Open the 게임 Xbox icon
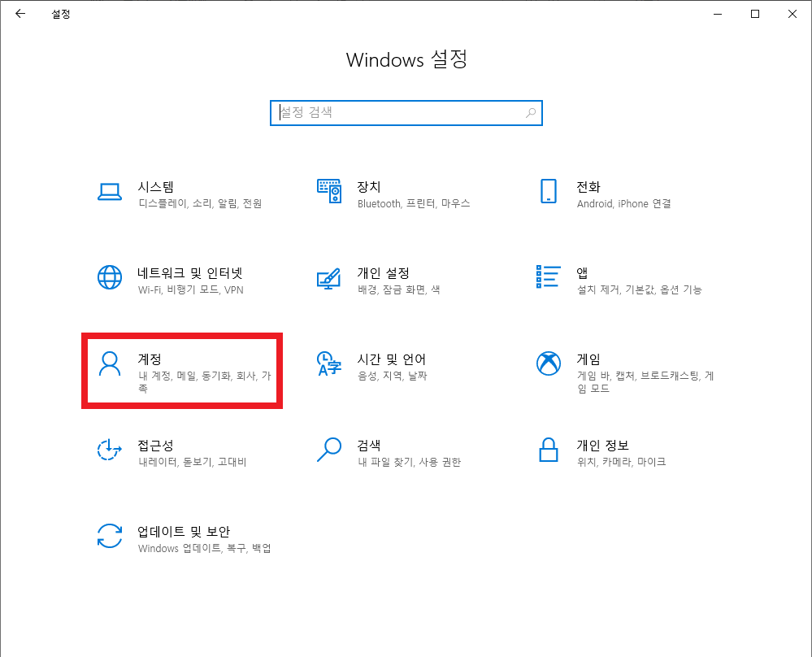The height and width of the screenshot is (657, 812). [549, 363]
